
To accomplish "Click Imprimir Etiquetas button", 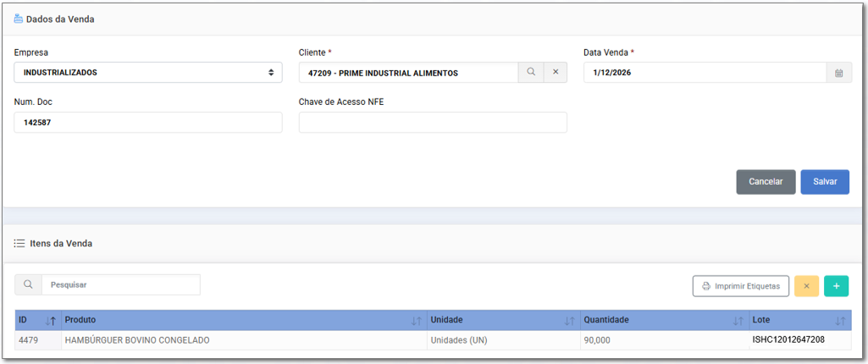I will (x=741, y=286).
